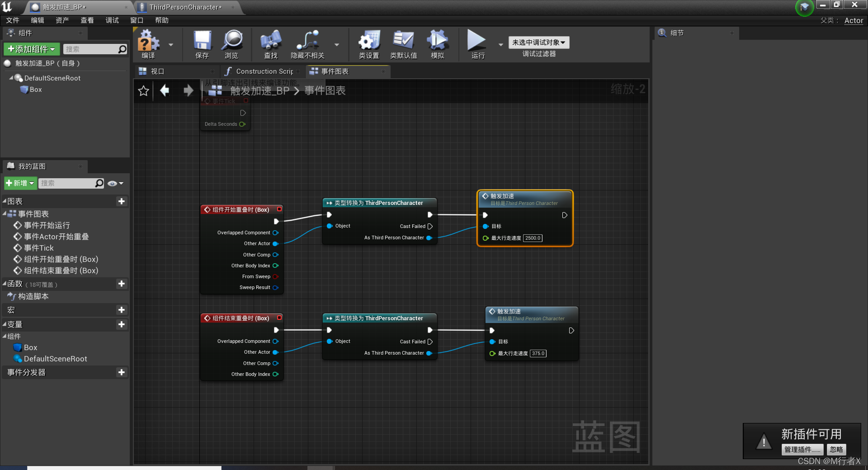Viewport: 868px width, 470px height.
Task: Add a new event dispatcher plus icon
Action: click(121, 372)
